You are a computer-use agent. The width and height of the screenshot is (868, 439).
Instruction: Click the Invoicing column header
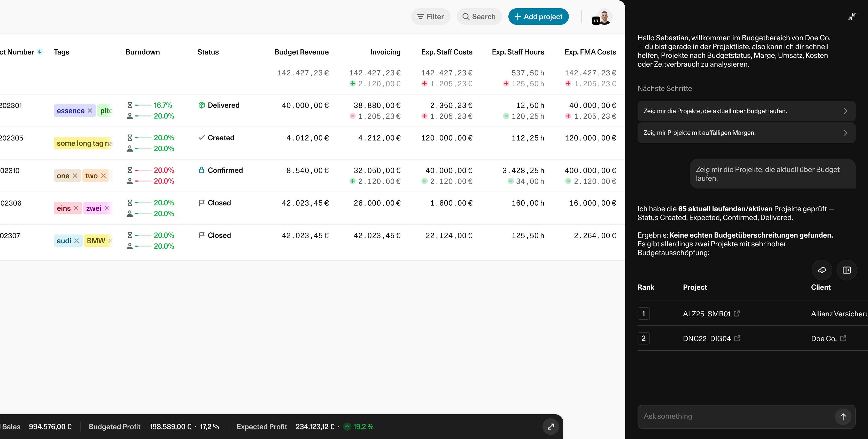coord(385,52)
